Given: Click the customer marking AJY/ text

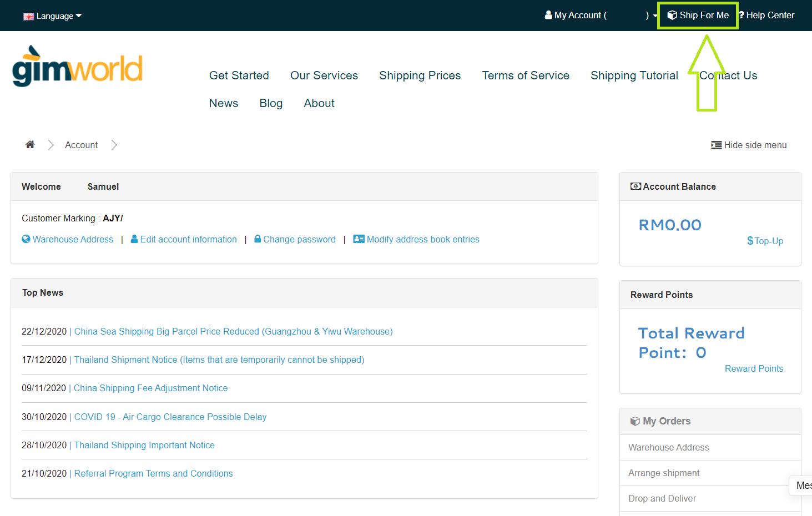Looking at the screenshot, I should click(x=113, y=218).
